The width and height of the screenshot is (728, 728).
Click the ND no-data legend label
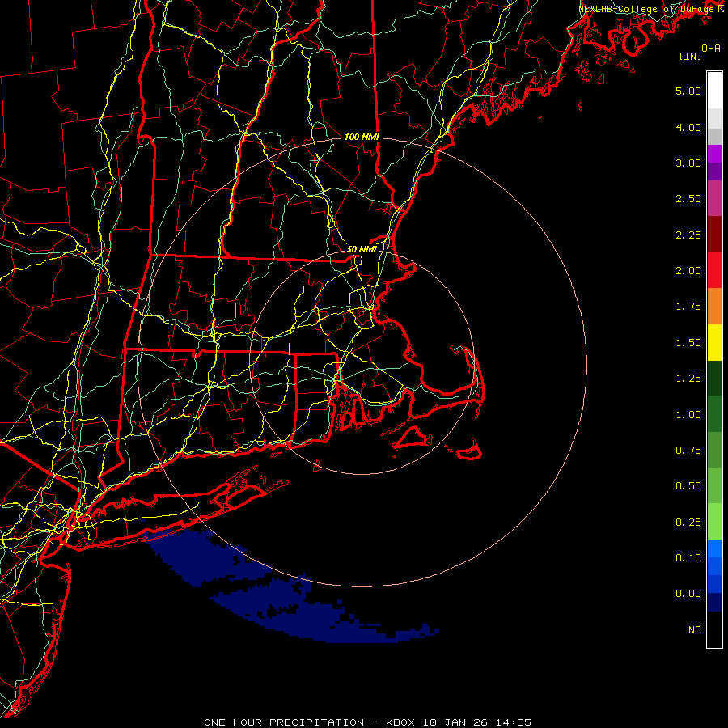[695, 630]
